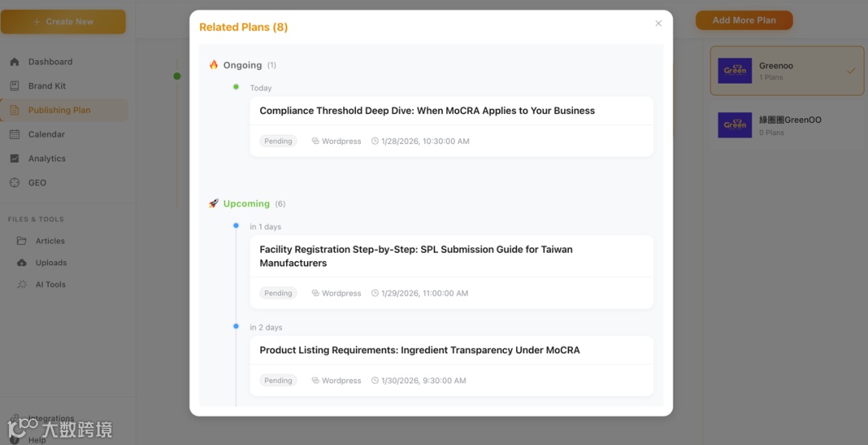
Task: Select the 綠圈圈GreenOO brand card
Action: pos(787,125)
